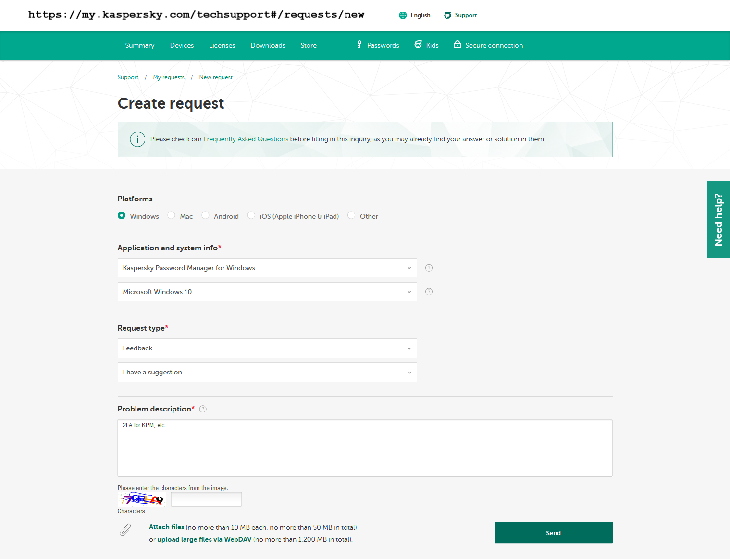The width and height of the screenshot is (730, 560).
Task: Click the Support breadcrumb link
Action: [128, 77]
